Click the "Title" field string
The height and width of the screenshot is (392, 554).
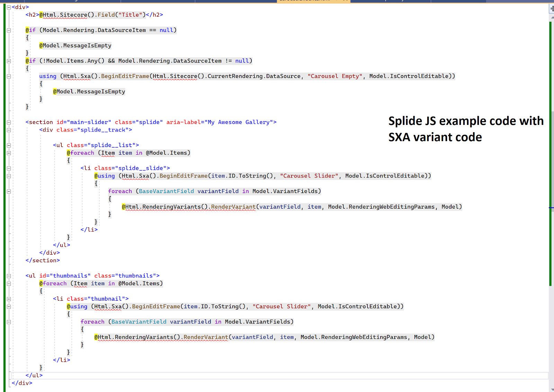point(130,15)
